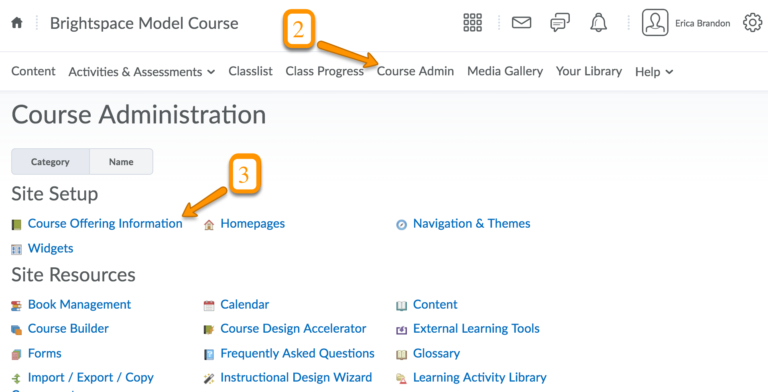Open the message alerts envelope icon
Screen dimensions: 768x392
[521, 23]
